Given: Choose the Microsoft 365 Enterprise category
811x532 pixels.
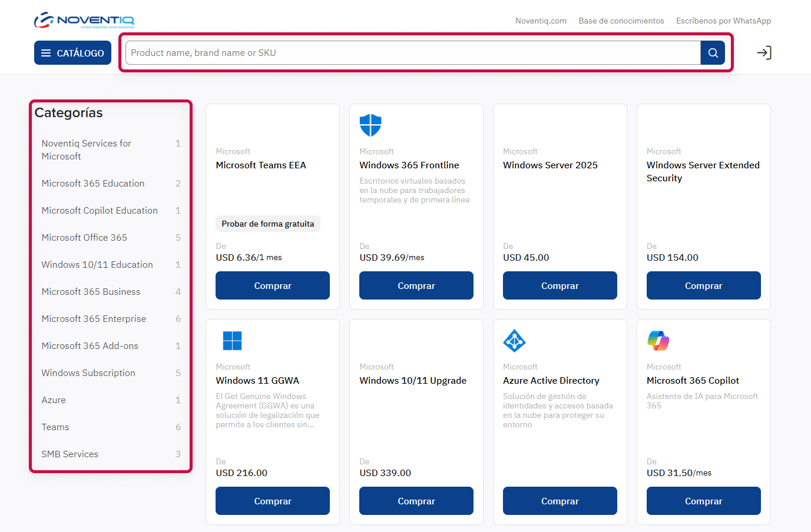Looking at the screenshot, I should click(x=94, y=319).
